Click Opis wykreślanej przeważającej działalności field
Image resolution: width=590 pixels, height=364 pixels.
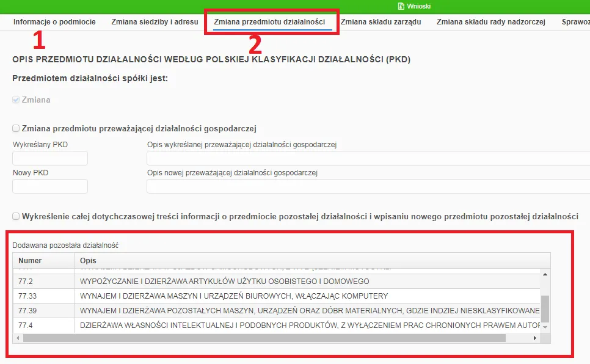[x=368, y=158]
